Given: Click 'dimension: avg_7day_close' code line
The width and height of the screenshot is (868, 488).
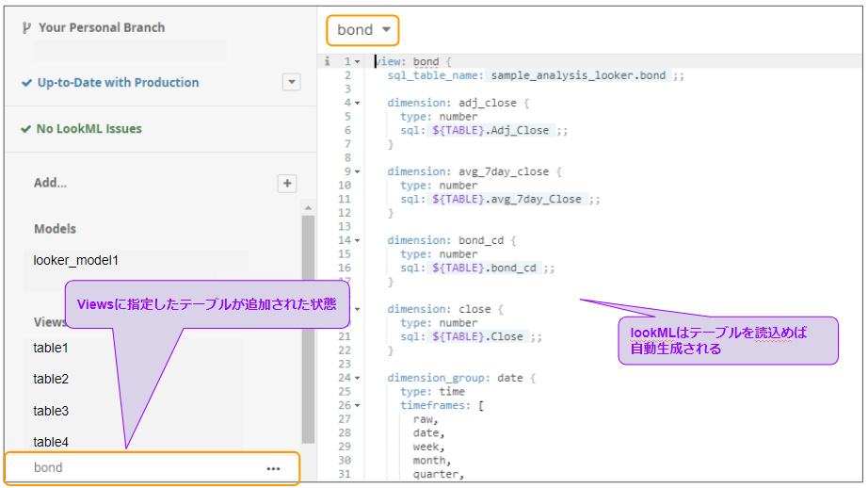Looking at the screenshot, I should tap(474, 171).
